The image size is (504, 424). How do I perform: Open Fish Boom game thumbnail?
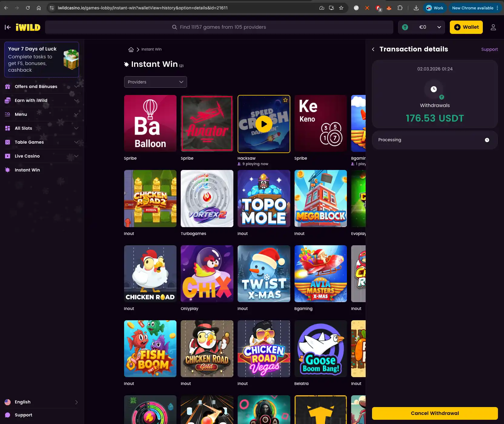tap(150, 349)
